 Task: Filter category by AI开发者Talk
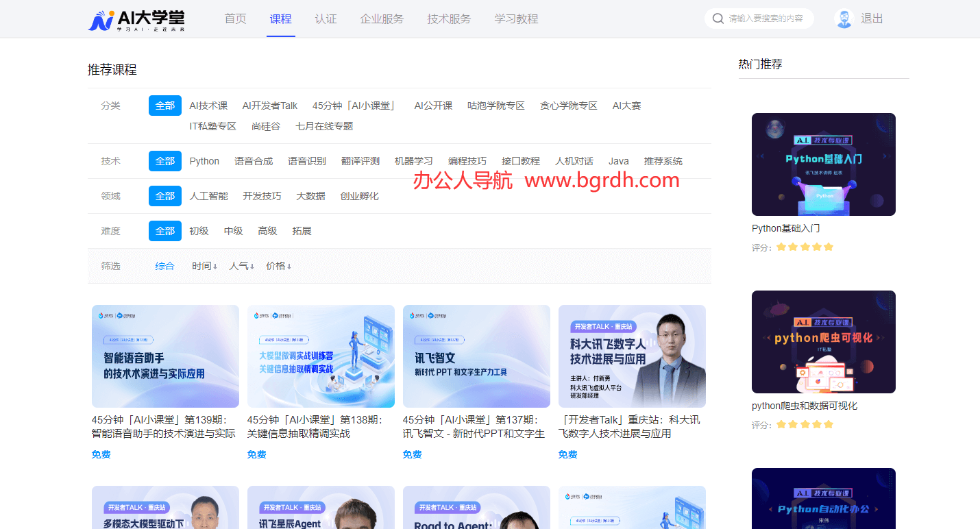(x=270, y=106)
